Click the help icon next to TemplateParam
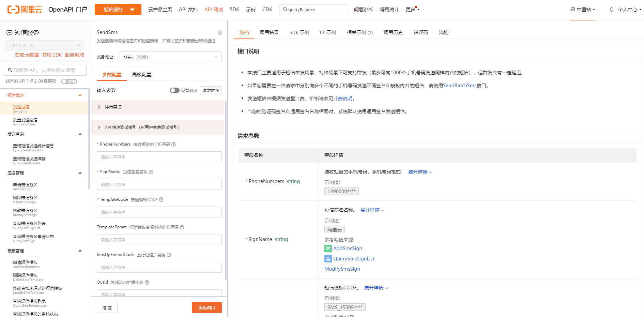Screen dimensions: 644x317 [182, 227]
